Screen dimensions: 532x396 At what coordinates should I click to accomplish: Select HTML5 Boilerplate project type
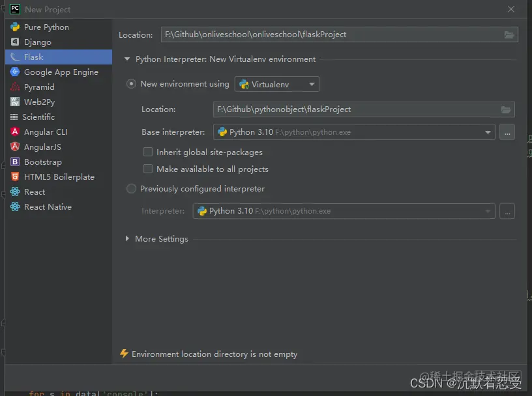tap(59, 177)
